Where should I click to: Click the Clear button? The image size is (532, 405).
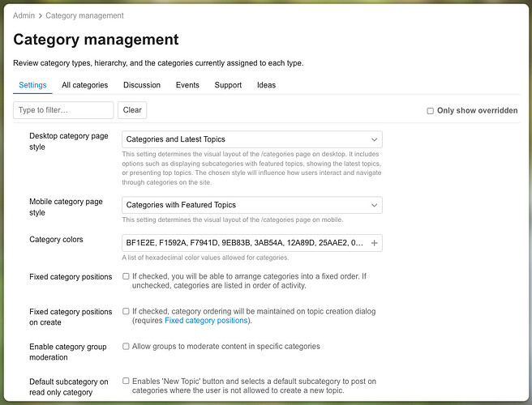[132, 110]
